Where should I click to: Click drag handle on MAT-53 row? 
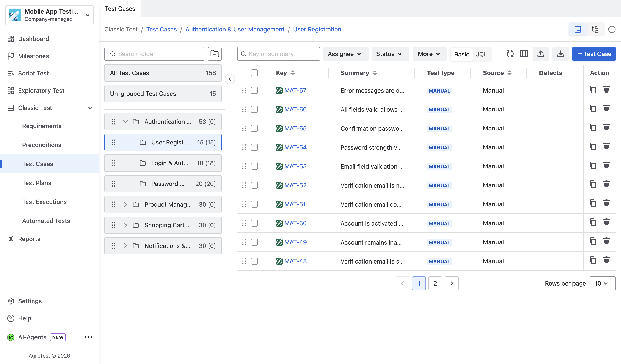(244, 166)
